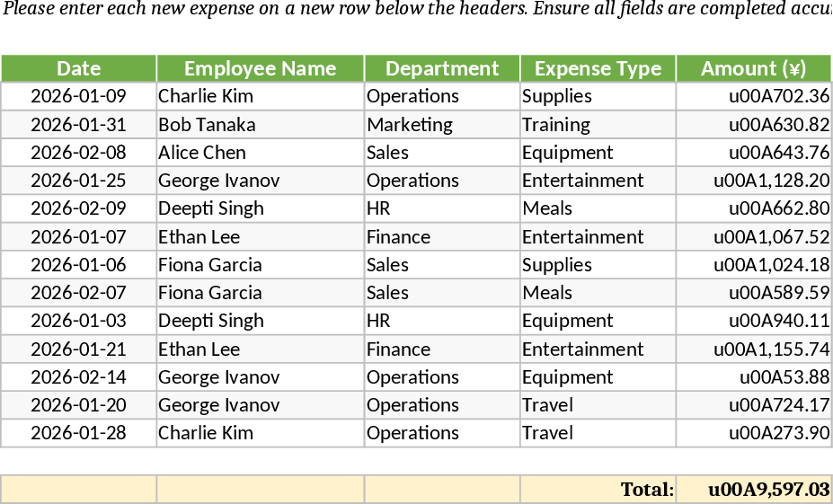Select the date cell 2026-01-21

pos(79,349)
